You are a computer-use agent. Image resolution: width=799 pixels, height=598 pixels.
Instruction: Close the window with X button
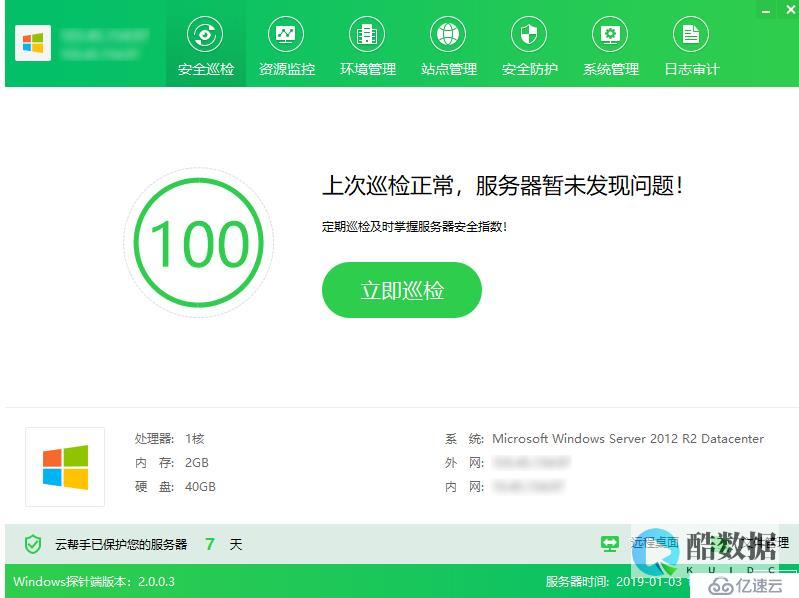[x=790, y=9]
